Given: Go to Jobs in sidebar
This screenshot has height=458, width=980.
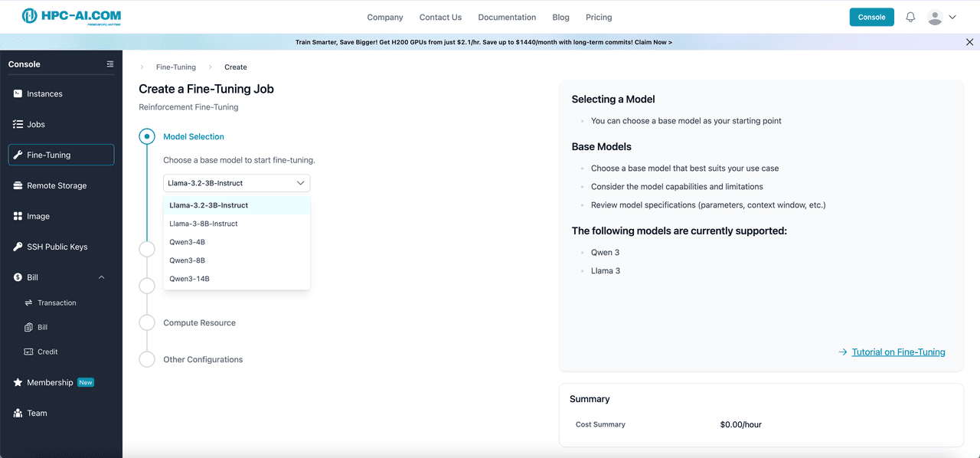Looking at the screenshot, I should (36, 124).
